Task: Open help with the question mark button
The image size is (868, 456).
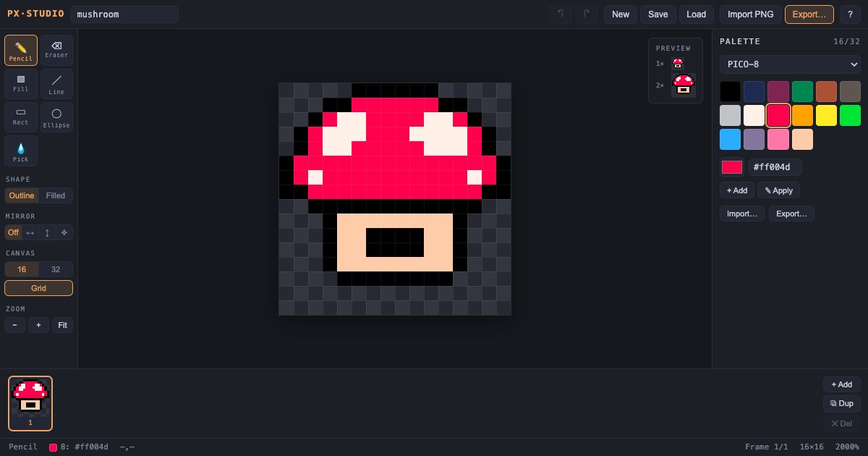Action: [x=850, y=14]
